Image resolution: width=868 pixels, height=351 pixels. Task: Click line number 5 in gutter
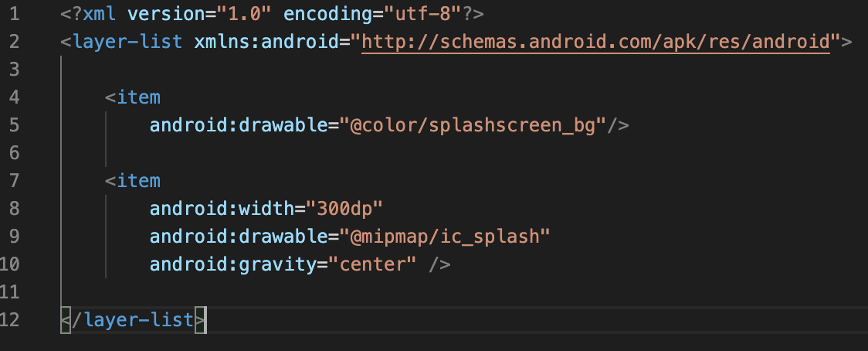pos(14,125)
